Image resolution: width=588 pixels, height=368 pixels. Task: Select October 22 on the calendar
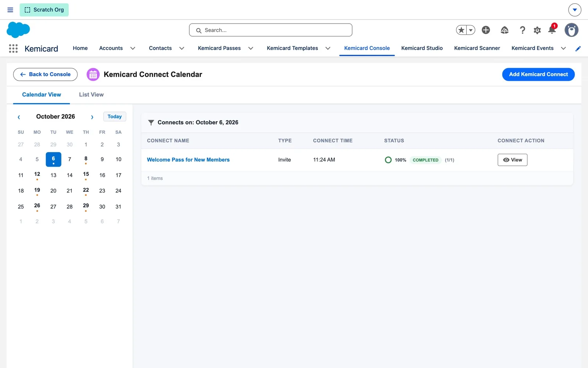[x=86, y=191]
